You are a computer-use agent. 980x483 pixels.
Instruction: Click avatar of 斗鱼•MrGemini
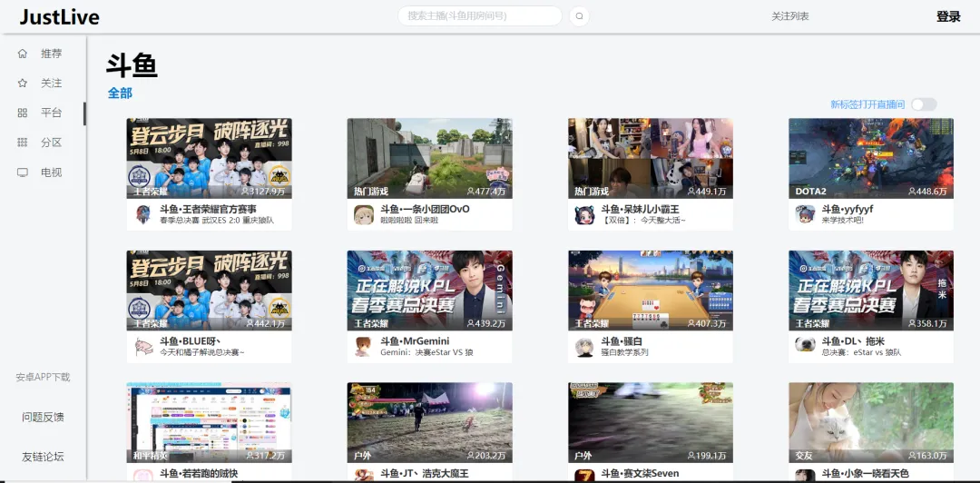coord(364,347)
